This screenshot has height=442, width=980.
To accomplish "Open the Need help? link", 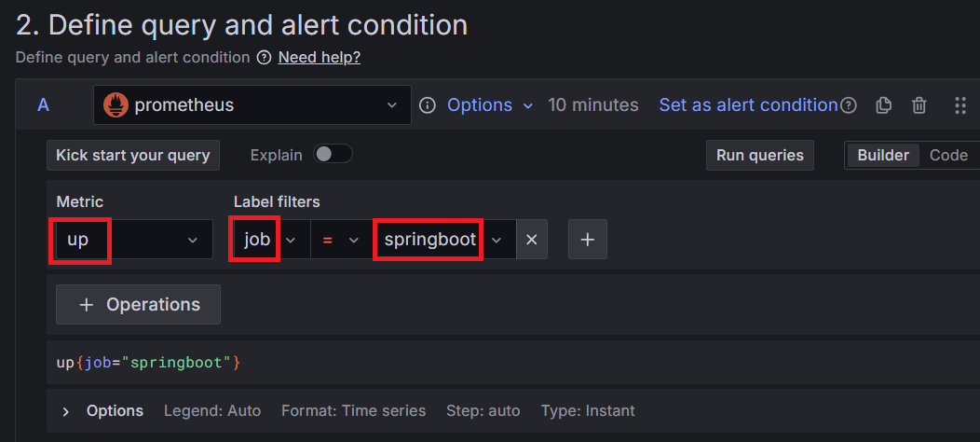I will [320, 58].
